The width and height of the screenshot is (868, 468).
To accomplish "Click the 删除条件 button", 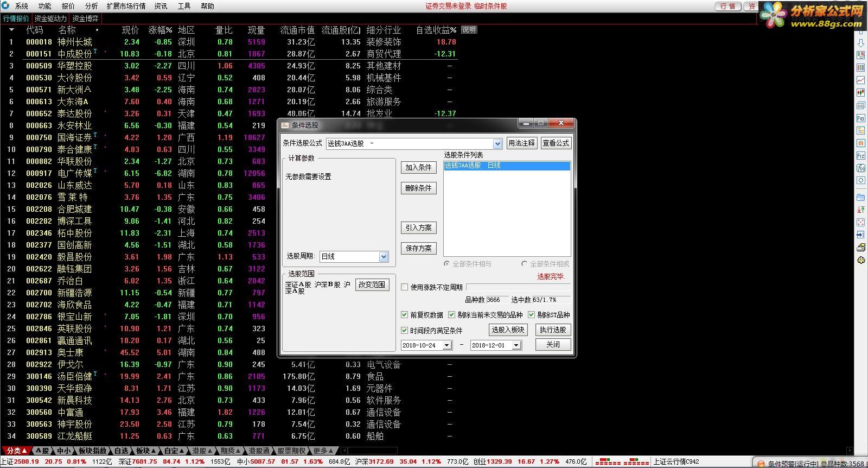I will 419,188.
